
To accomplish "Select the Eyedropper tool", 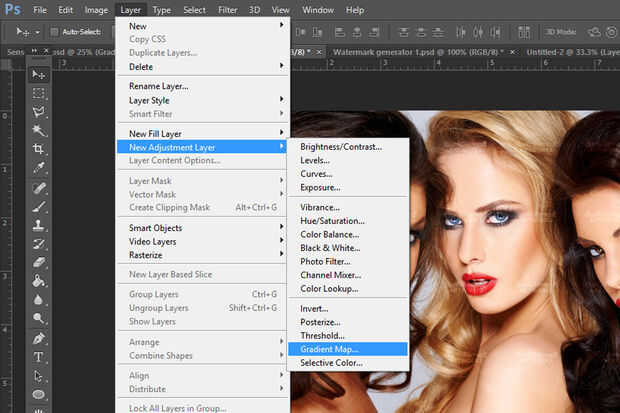I will point(39,168).
